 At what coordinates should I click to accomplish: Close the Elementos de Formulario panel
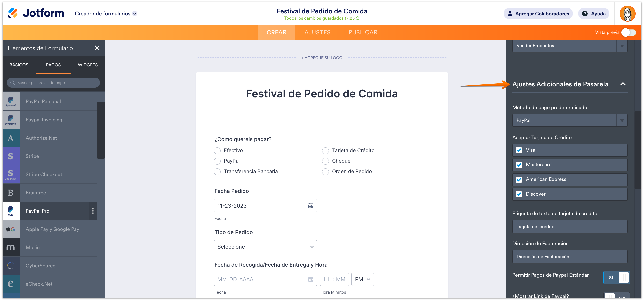point(97,48)
